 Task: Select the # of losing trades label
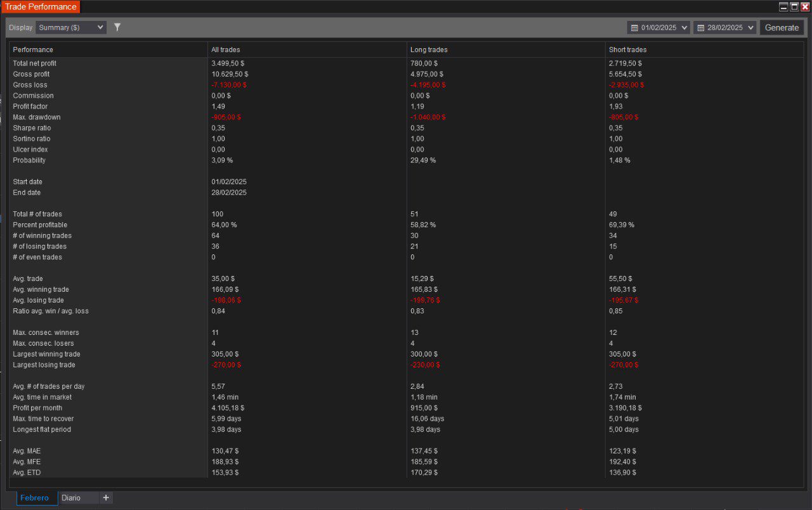click(x=39, y=247)
